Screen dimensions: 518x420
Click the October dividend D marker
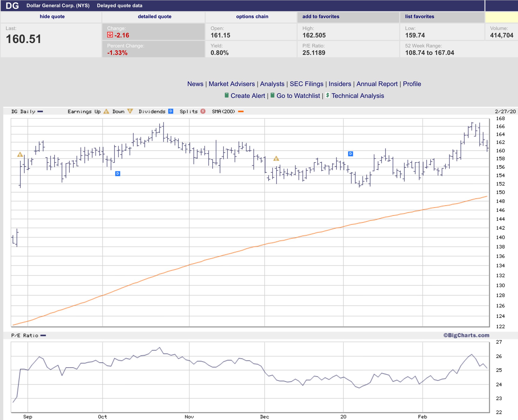tap(118, 173)
